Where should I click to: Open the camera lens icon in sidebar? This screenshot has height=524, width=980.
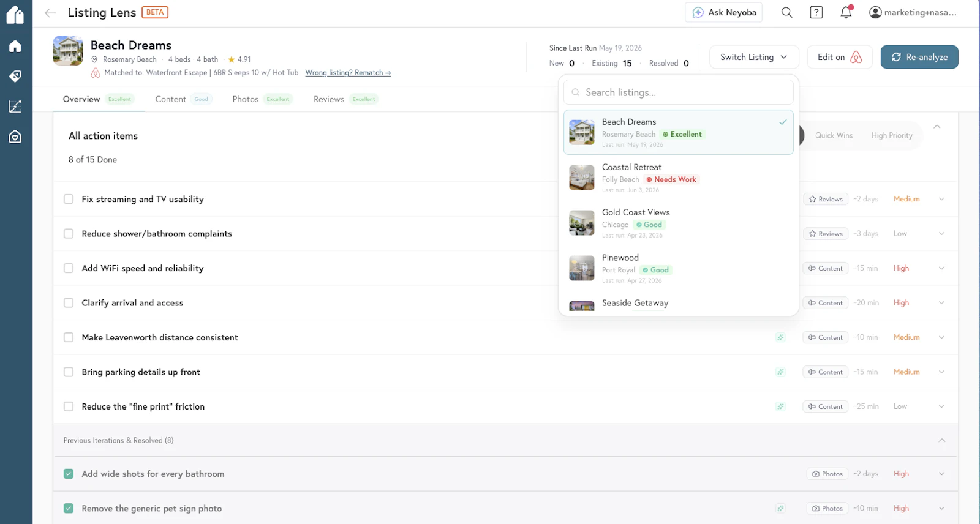coord(15,137)
